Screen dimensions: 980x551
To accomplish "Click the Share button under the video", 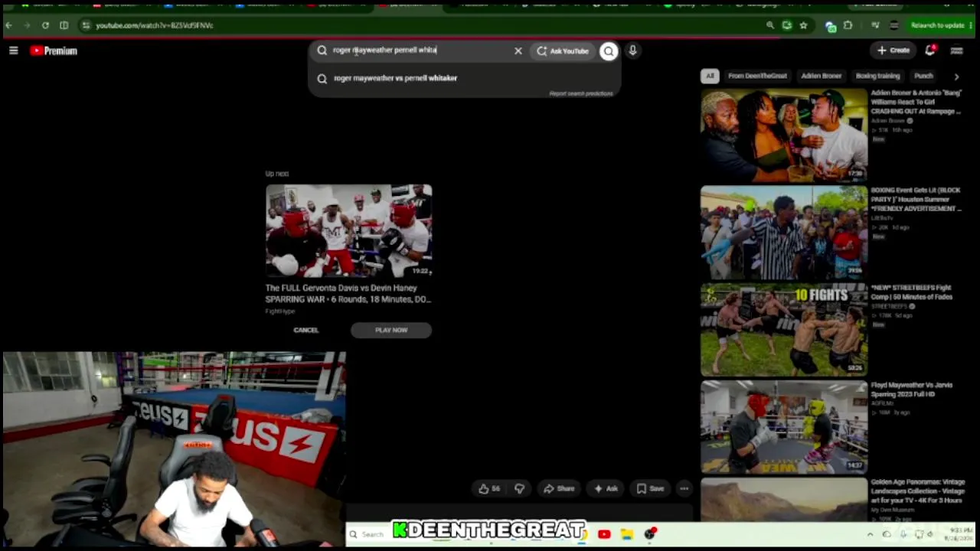I will pos(559,489).
